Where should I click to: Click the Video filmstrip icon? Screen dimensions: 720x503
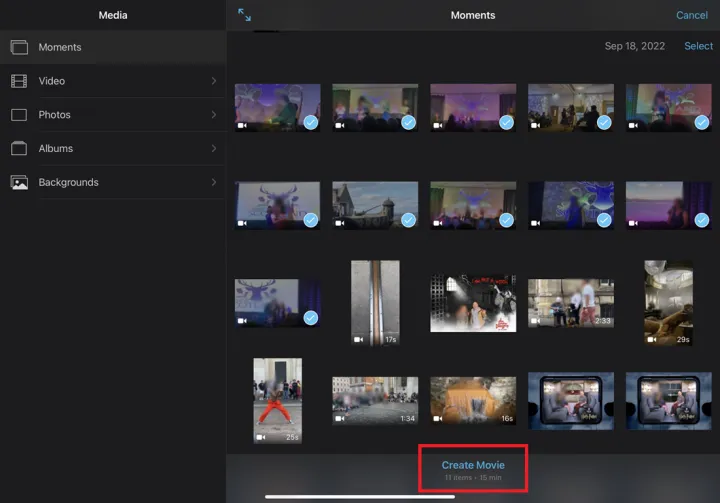click(19, 81)
